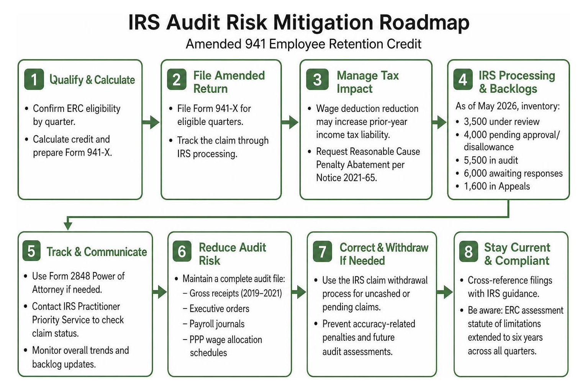Click the "Correct & Withdraw If Needed" heading

point(384,254)
